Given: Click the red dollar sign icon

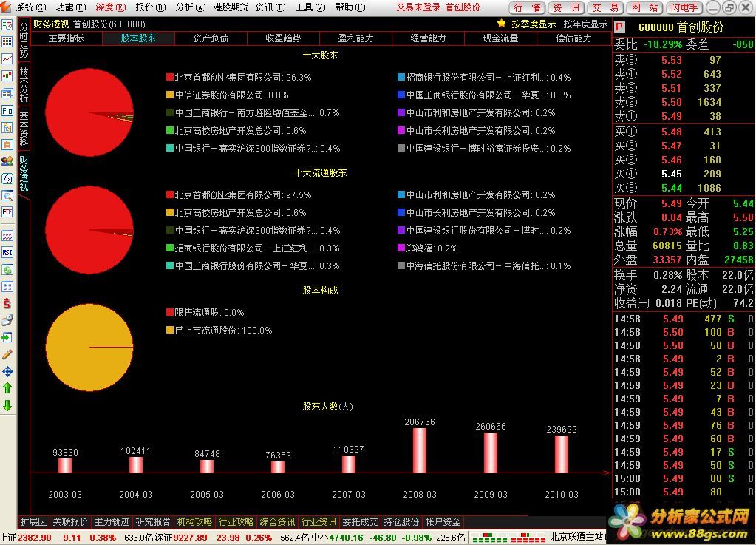Looking at the screenshot, I should click(x=7, y=303).
